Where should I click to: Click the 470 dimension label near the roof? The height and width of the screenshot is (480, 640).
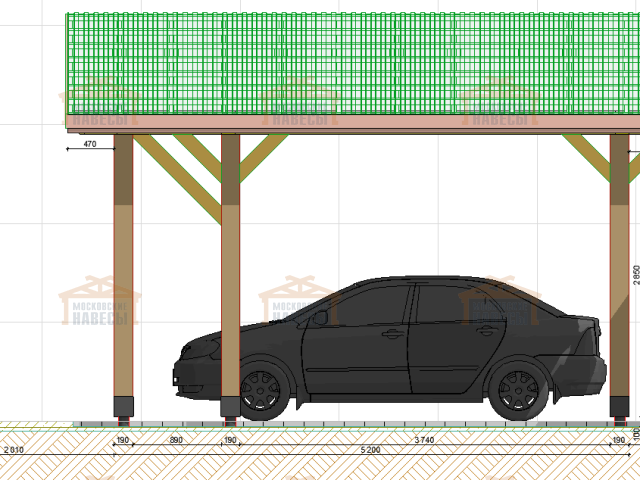(89, 145)
